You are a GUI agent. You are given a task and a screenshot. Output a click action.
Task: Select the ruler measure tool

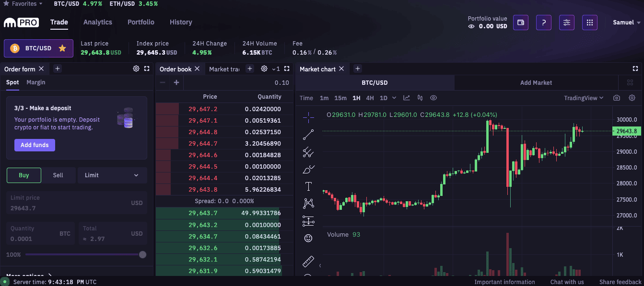308,262
